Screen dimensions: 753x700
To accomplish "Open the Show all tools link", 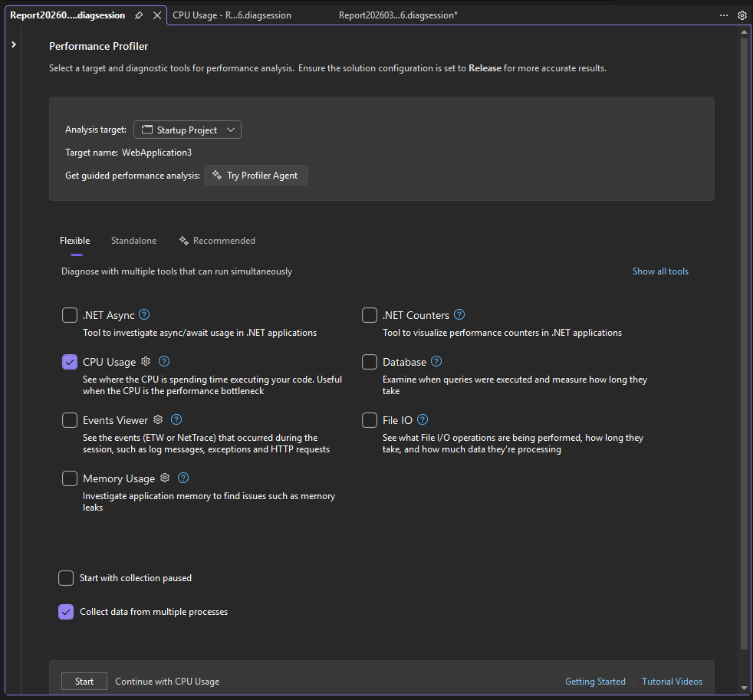I will tap(660, 271).
